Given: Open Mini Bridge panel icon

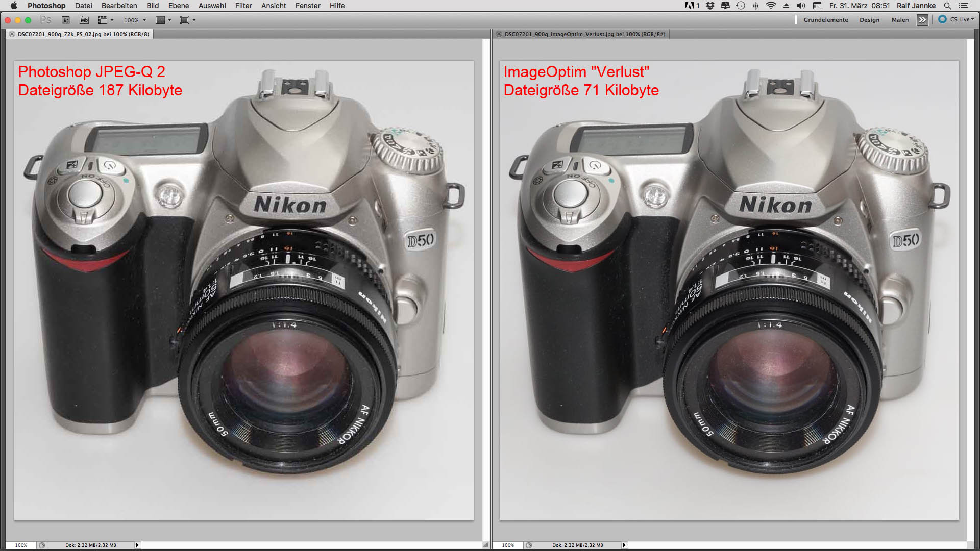Looking at the screenshot, I should (84, 20).
